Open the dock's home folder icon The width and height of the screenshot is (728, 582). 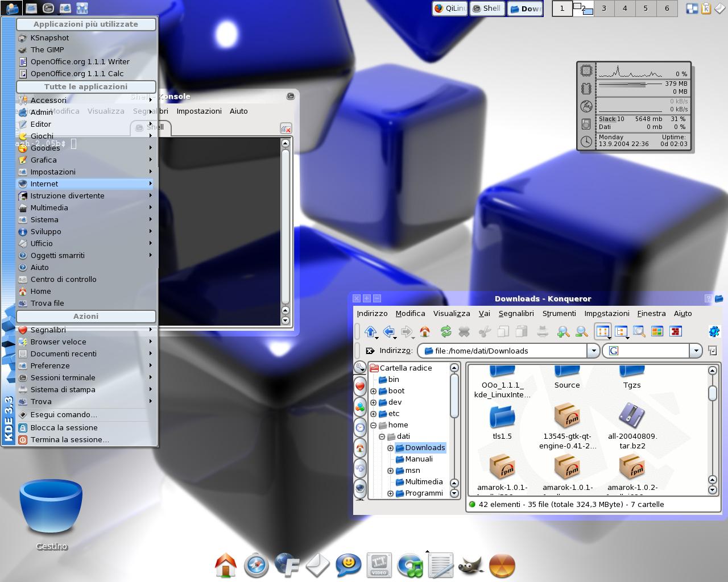click(225, 566)
